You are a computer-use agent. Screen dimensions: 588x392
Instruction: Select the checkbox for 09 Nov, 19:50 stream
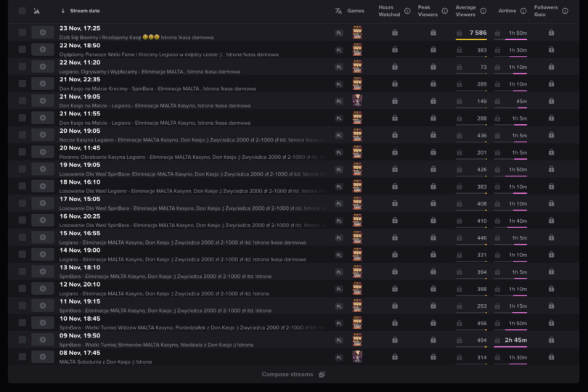click(x=23, y=340)
